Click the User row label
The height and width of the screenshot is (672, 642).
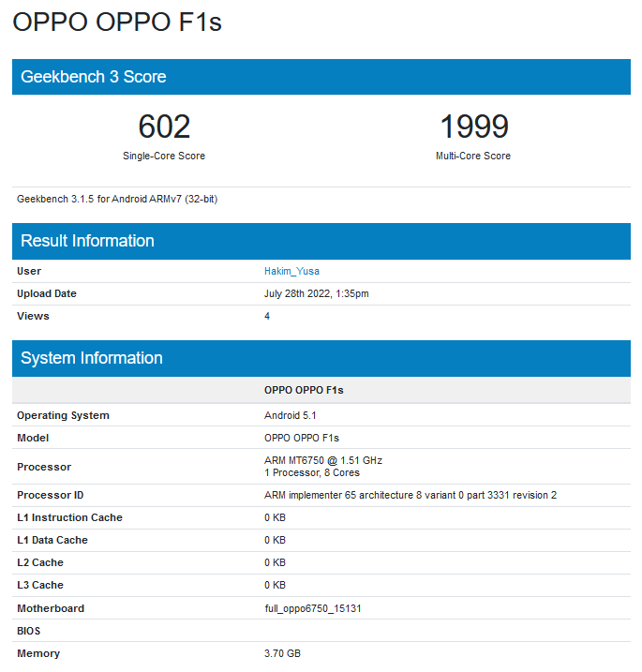coord(29,271)
